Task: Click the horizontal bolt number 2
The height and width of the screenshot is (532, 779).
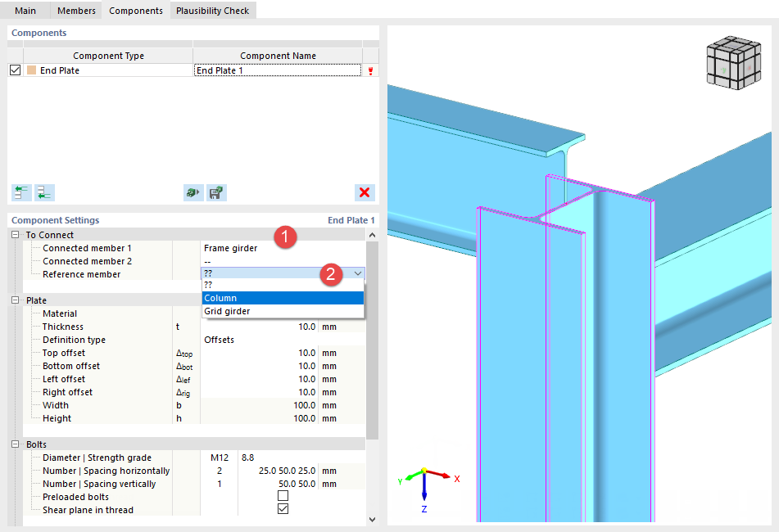Action: click(219, 471)
